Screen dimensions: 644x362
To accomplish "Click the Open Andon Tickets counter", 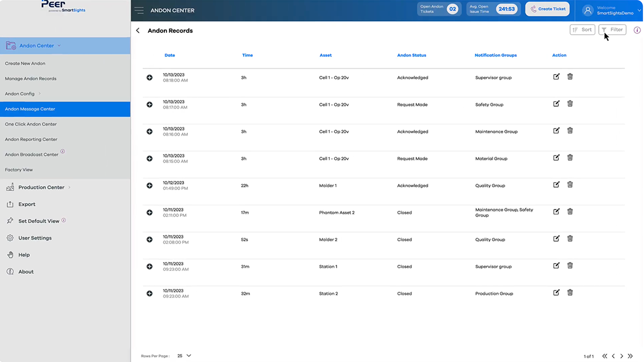I will [439, 9].
